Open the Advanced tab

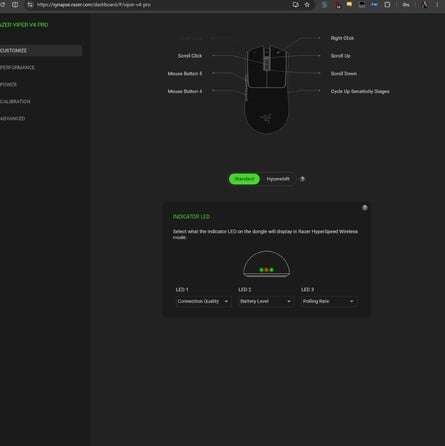[x=13, y=118]
